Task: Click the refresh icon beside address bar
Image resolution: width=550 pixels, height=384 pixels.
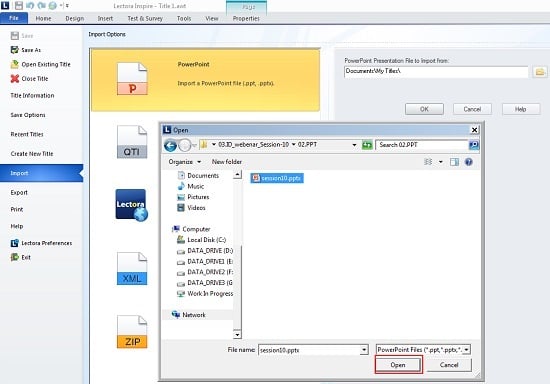Action: pos(367,145)
